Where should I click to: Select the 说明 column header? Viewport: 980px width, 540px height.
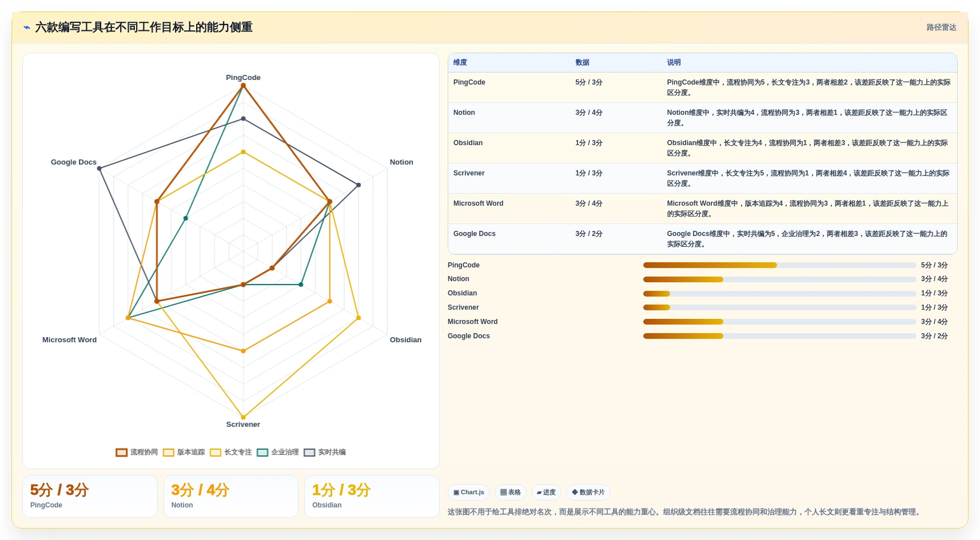674,62
